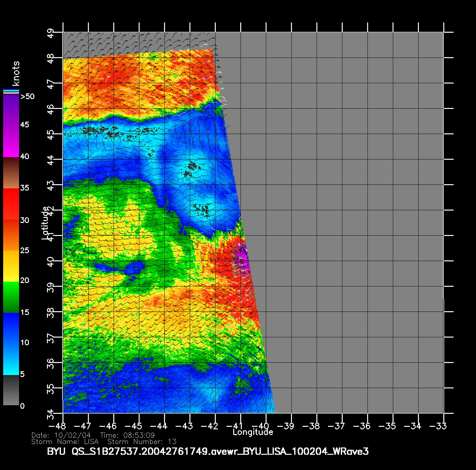Click longitude tick label '-43'

click(184, 426)
